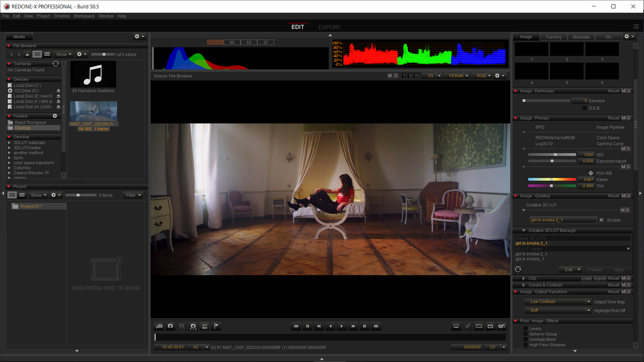644x362 pixels.
Task: Switch File Browser to thumbnail grid view
Action: coord(37,54)
